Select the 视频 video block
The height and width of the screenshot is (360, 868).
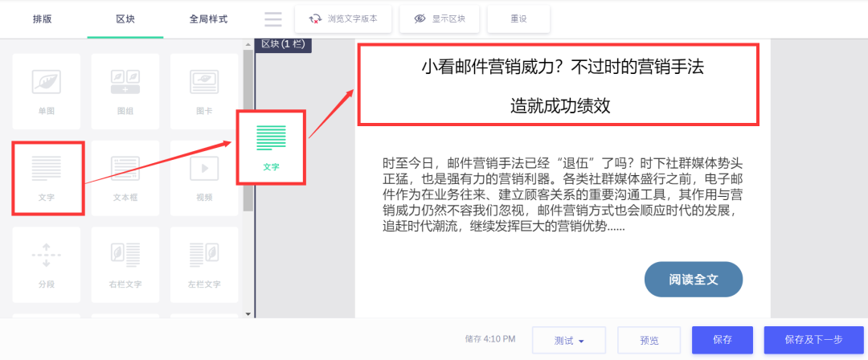point(204,178)
